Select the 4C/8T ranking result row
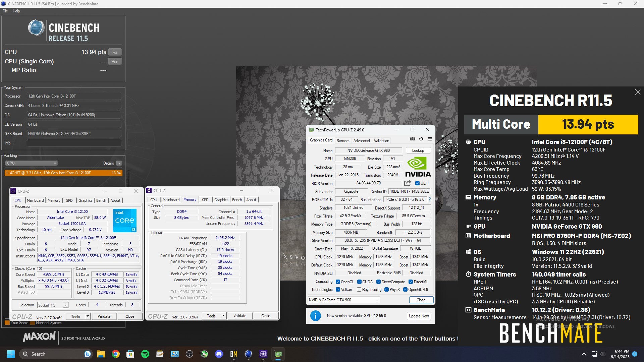 click(x=63, y=173)
